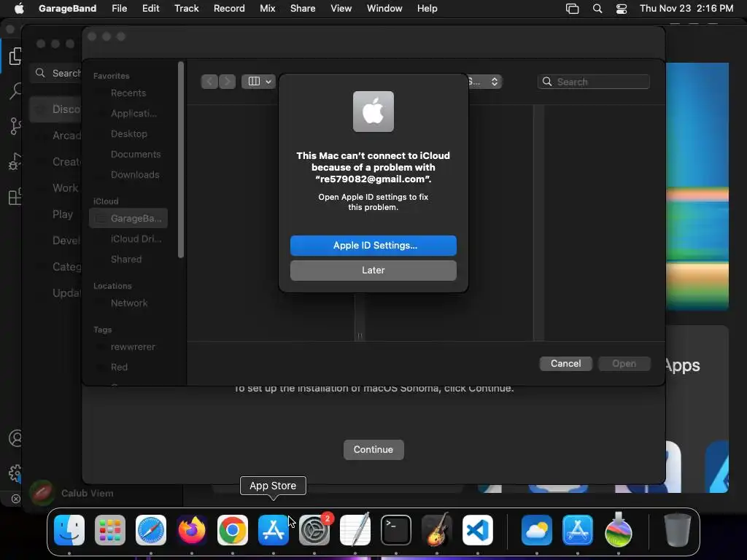747x560 pixels.
Task: Open GarageBand guitar icon in Dock
Action: coord(437,530)
